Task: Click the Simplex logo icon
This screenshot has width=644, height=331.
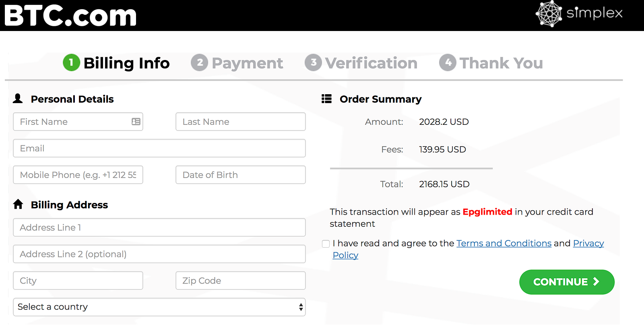Action: 549,14
